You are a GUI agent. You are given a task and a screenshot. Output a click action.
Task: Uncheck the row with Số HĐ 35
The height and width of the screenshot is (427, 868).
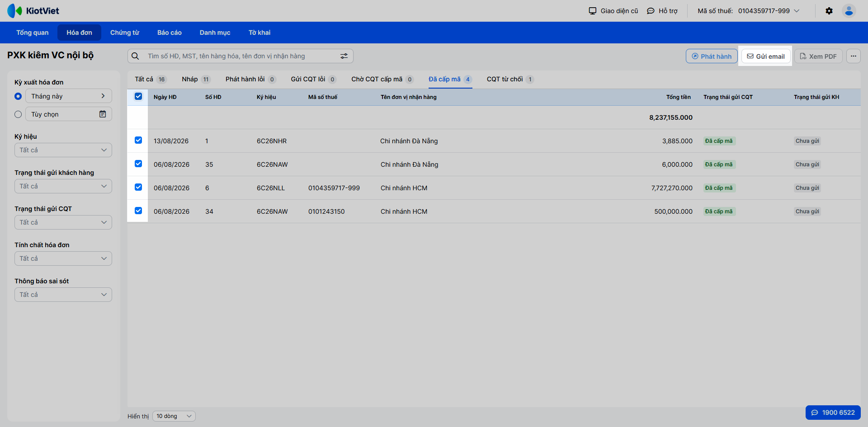tap(138, 164)
